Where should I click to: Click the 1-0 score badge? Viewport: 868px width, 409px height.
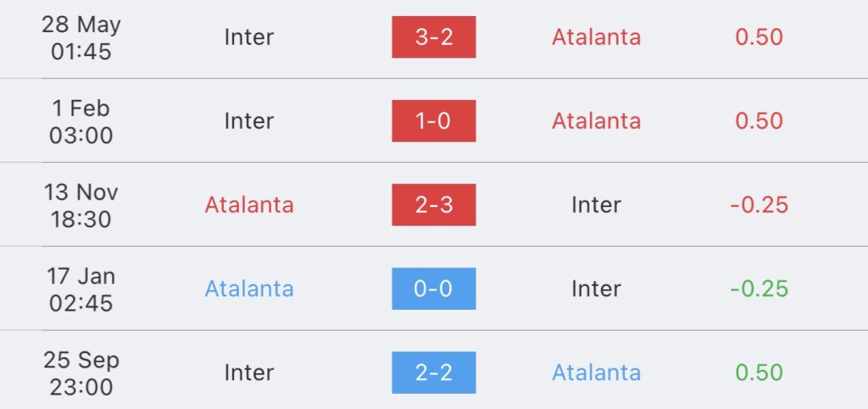point(433,120)
